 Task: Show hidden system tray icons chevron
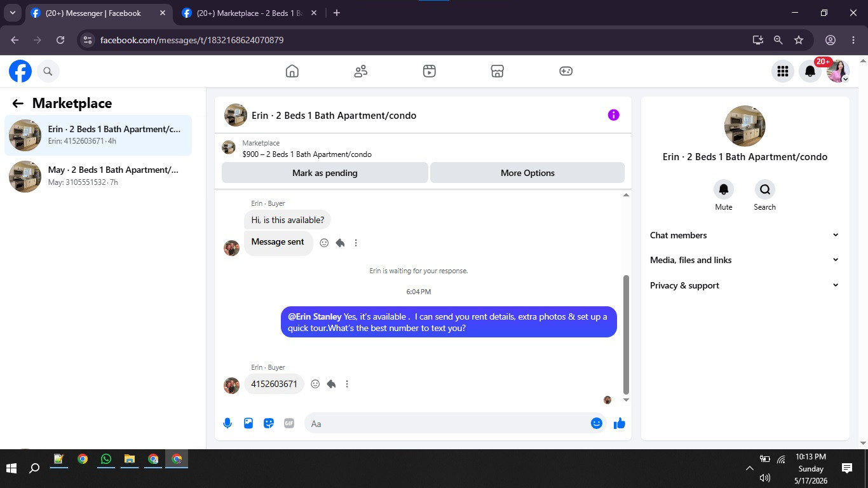coord(749,468)
